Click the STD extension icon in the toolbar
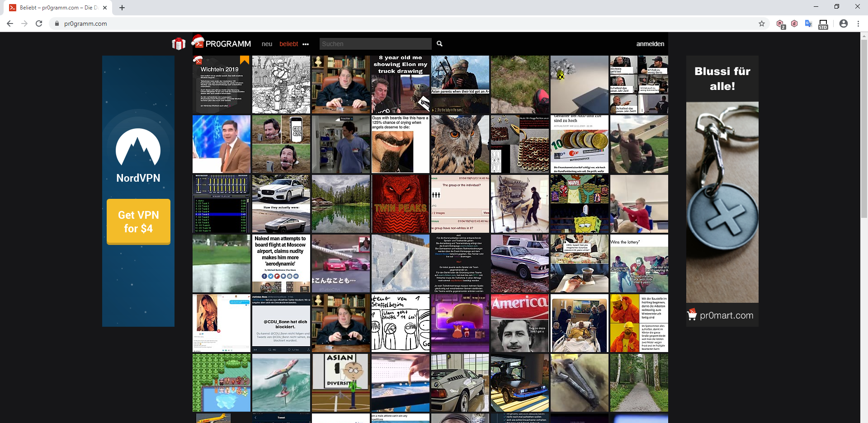This screenshot has height=423, width=868. [823, 23]
